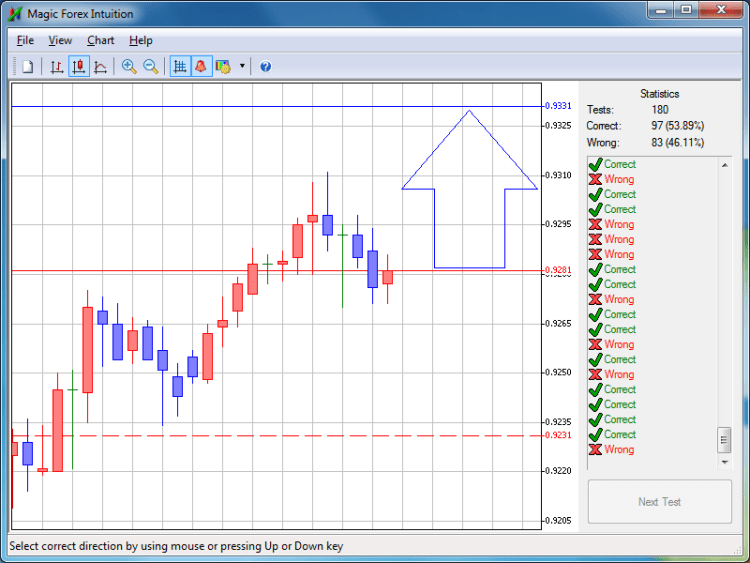Viewport: 750px width, 563px height.
Task: Click the 0.9205 price axis label
Action: 558,520
